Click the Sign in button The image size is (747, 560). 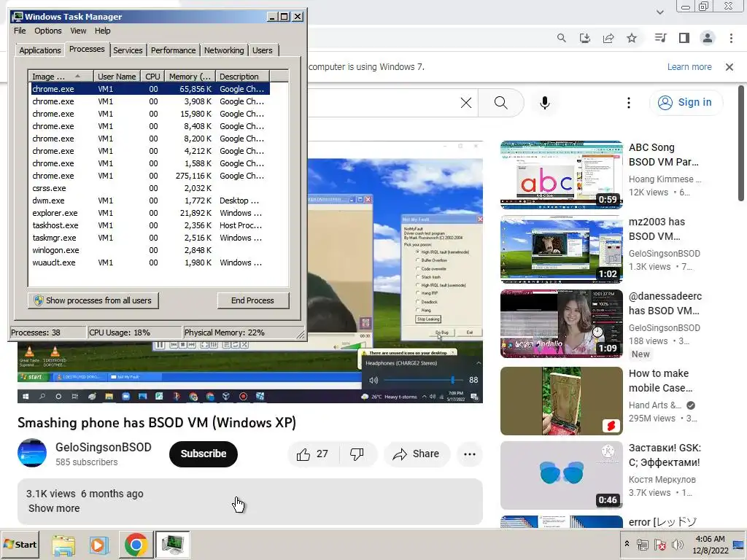click(686, 102)
